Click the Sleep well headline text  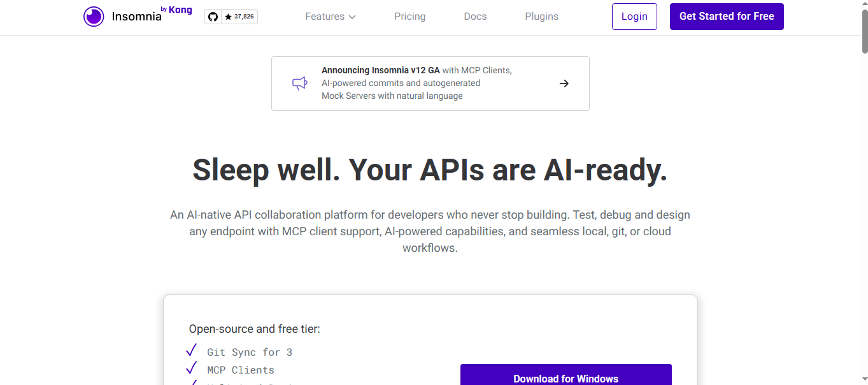tap(430, 170)
